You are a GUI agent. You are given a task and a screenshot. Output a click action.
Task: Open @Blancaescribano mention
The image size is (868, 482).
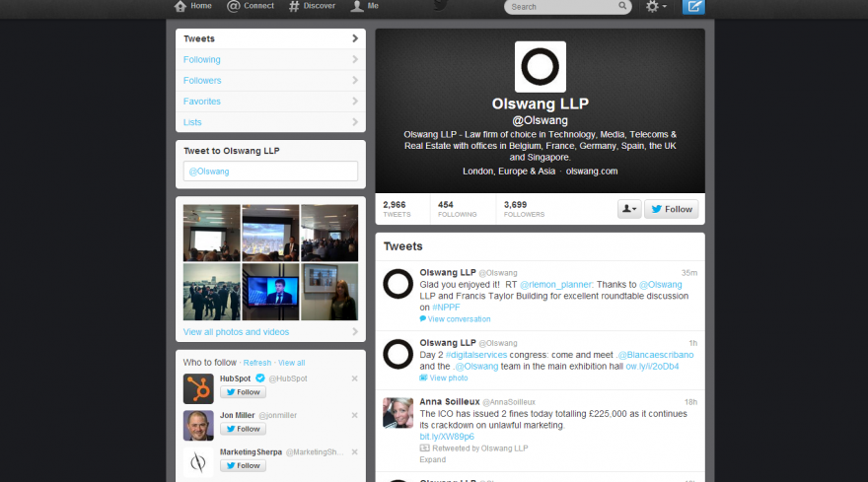pyautogui.click(x=655, y=355)
